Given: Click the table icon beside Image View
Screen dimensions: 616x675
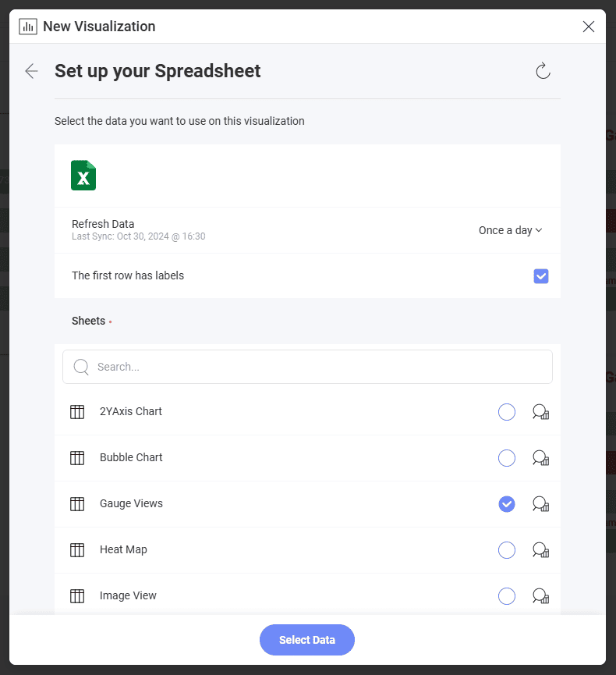Looking at the screenshot, I should coord(77,596).
